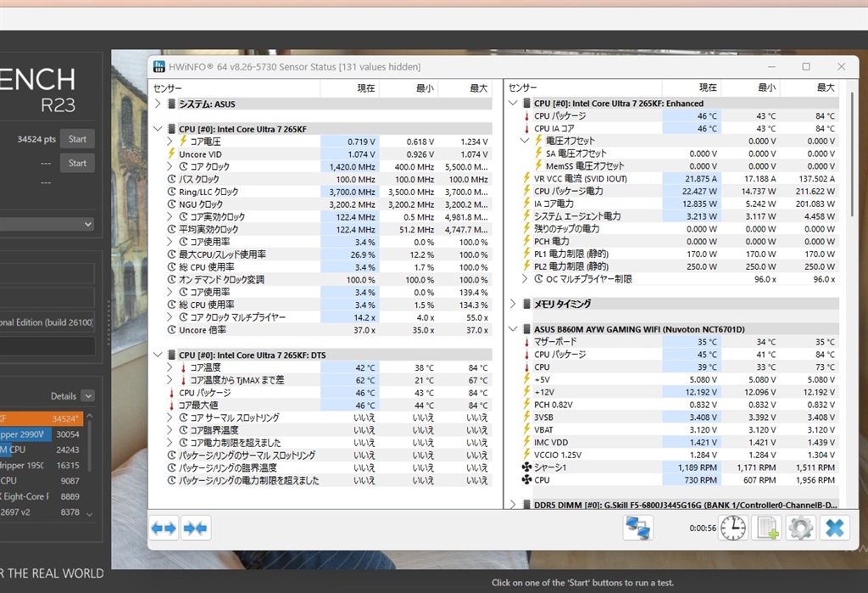Select the CPU パッケージ電力 row
This screenshot has width=868, height=593.
pyautogui.click(x=680, y=191)
